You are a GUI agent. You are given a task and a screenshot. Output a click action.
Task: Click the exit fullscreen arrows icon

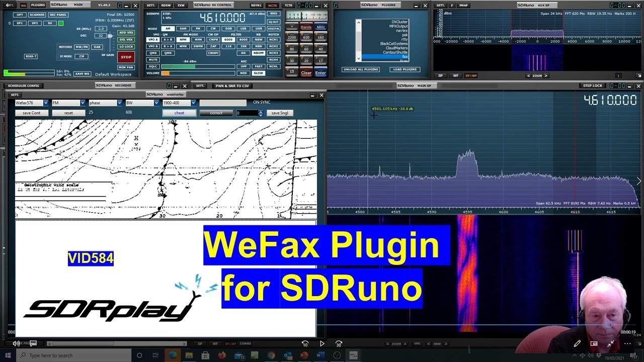click(611, 344)
